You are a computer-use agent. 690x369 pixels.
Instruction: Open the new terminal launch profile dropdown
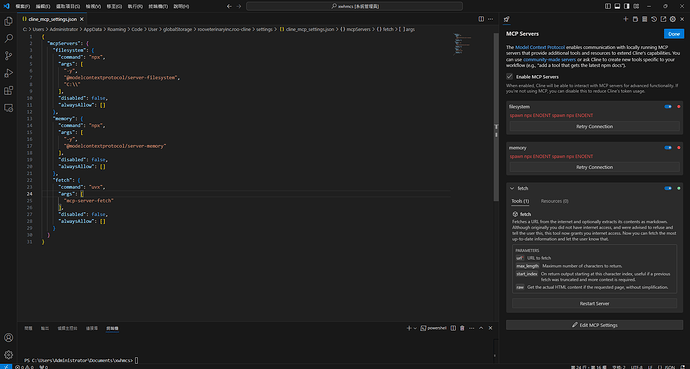point(415,328)
